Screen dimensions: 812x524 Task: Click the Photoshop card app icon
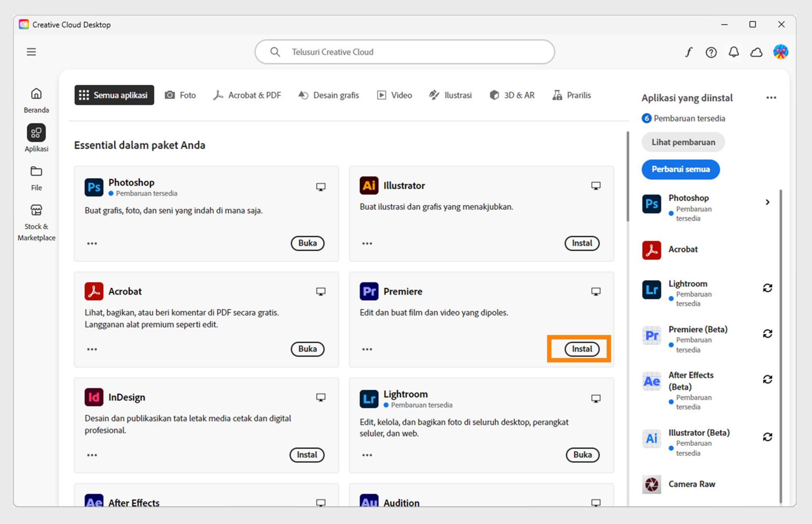pos(94,187)
